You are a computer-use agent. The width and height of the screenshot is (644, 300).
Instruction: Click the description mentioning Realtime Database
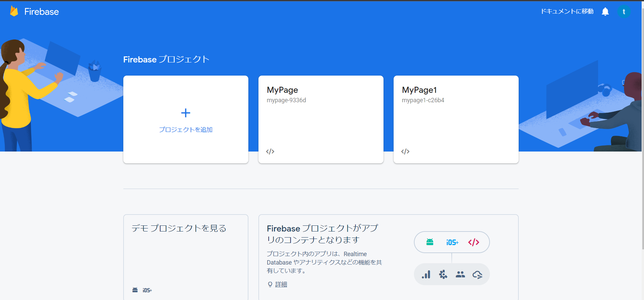(x=324, y=262)
